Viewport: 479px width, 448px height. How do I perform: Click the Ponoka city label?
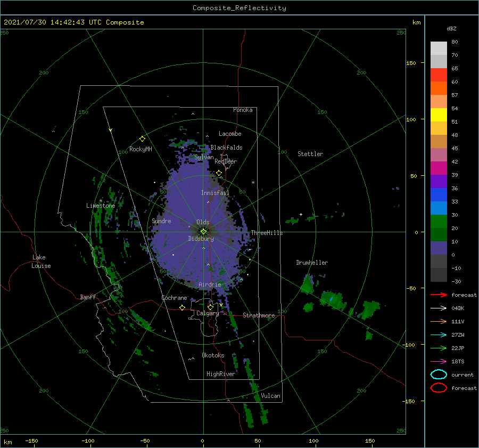coord(243,110)
